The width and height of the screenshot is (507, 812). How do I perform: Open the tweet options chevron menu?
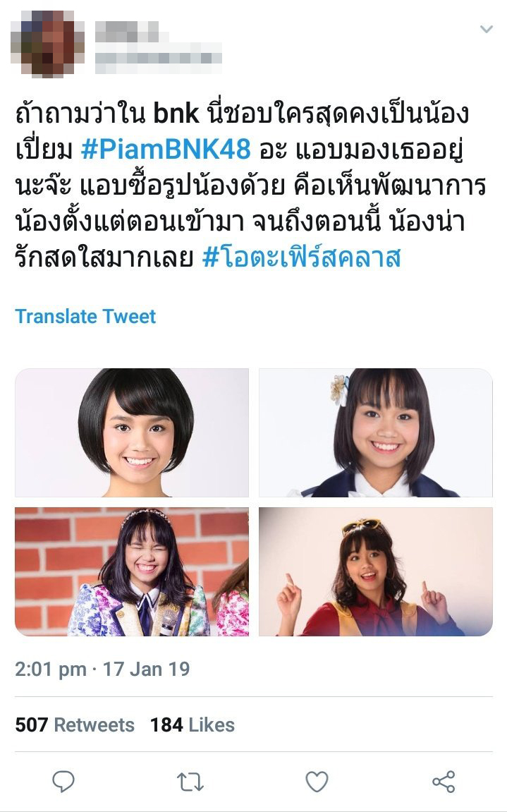pyautogui.click(x=486, y=29)
